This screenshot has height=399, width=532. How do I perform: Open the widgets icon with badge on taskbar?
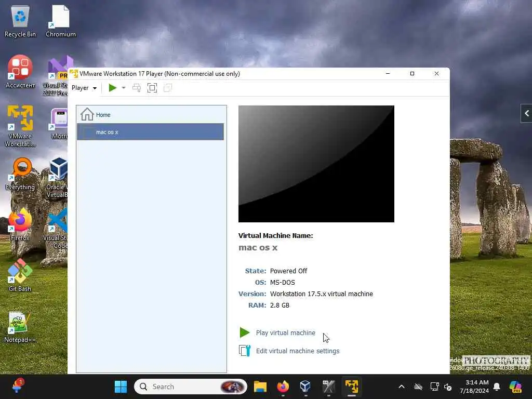17,386
